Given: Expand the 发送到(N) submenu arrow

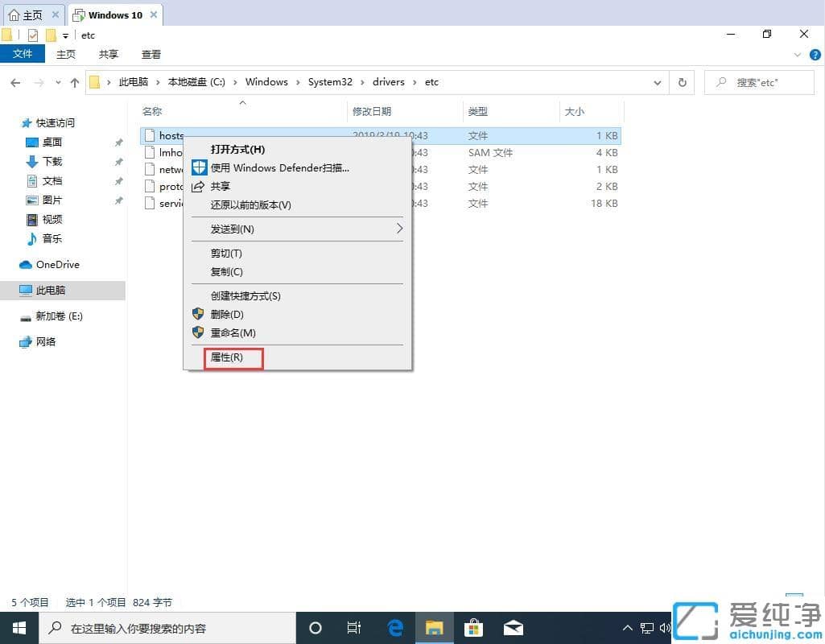Looking at the screenshot, I should 398,229.
